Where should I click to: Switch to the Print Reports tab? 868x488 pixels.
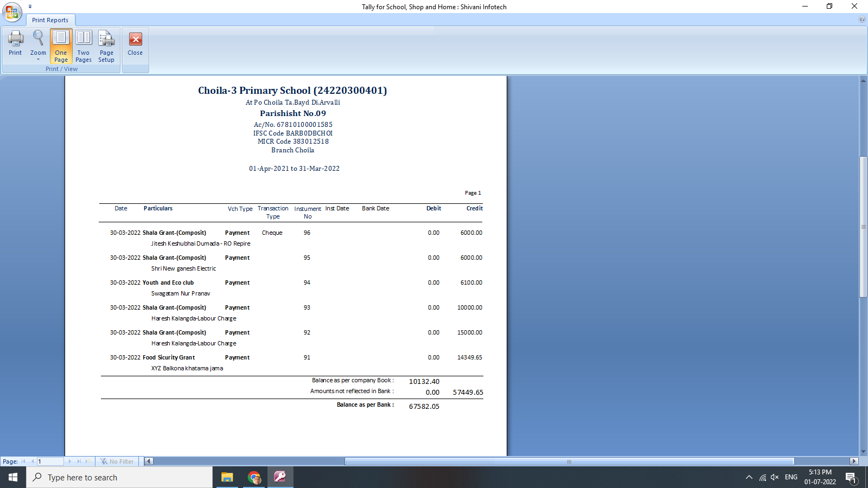[50, 20]
